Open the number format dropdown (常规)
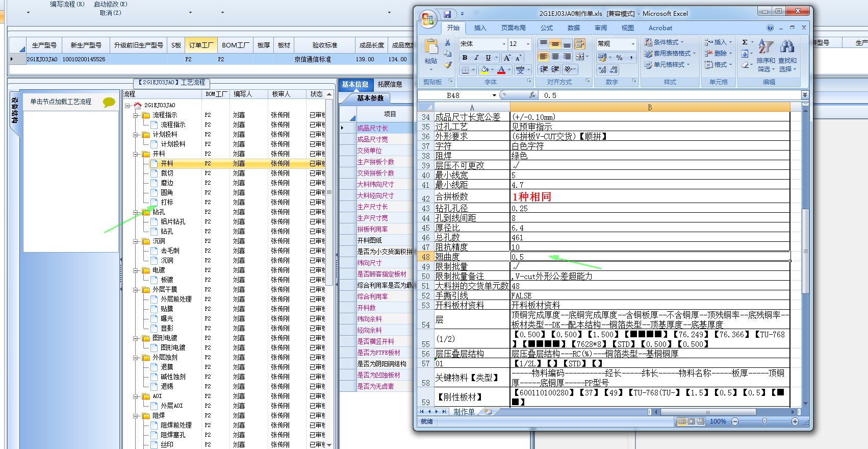The height and width of the screenshot is (449, 868). click(633, 44)
